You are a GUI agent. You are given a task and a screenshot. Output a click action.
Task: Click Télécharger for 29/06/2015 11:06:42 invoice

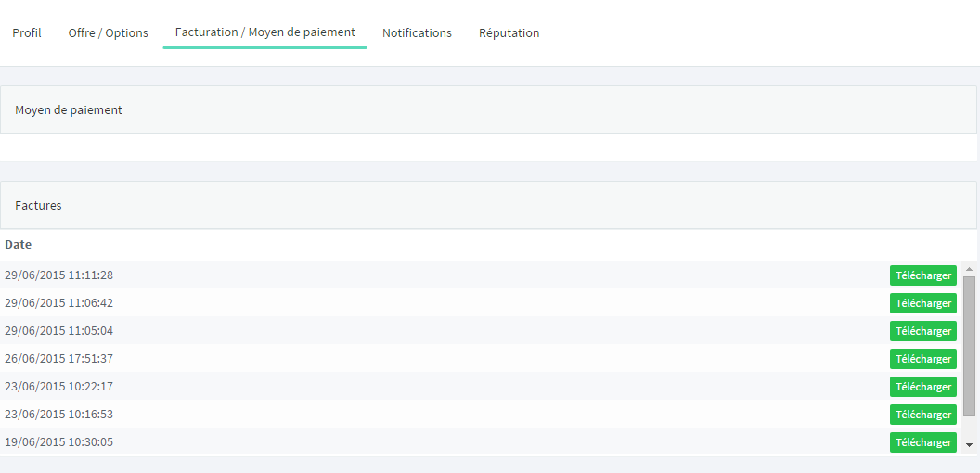pos(923,303)
